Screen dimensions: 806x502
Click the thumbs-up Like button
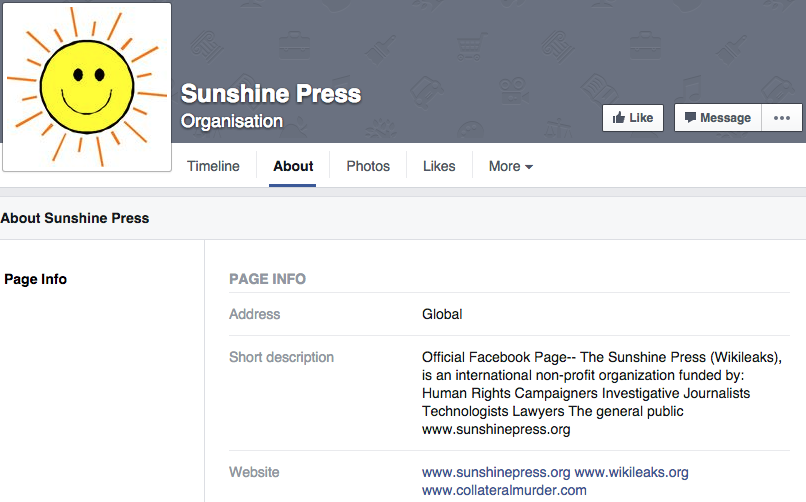(x=632, y=118)
